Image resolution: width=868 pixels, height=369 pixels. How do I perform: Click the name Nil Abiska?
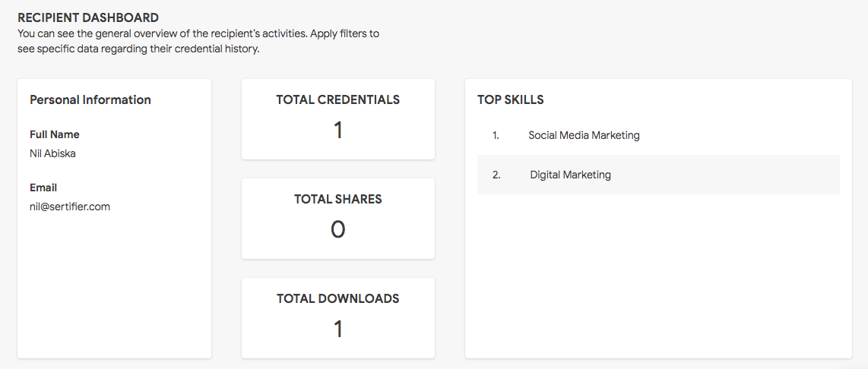click(52, 154)
